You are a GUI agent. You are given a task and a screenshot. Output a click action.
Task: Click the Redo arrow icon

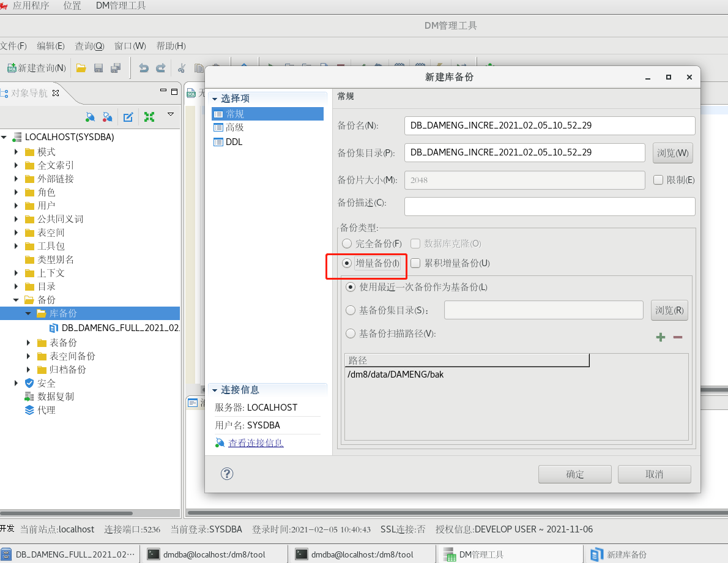(x=161, y=69)
